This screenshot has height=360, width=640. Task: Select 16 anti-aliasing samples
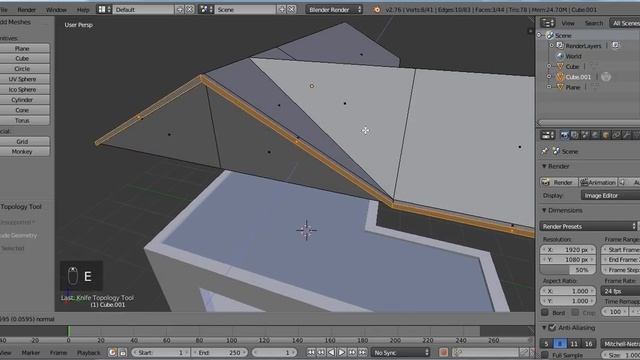pyautogui.click(x=589, y=344)
